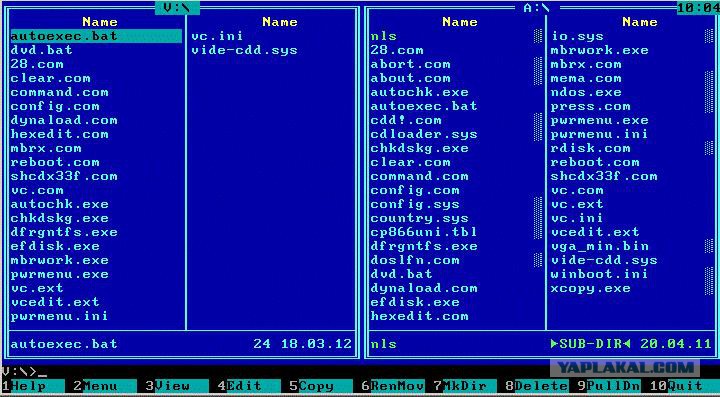
Task: Select mbrwork.exe in the V: panel
Action: tap(59, 260)
